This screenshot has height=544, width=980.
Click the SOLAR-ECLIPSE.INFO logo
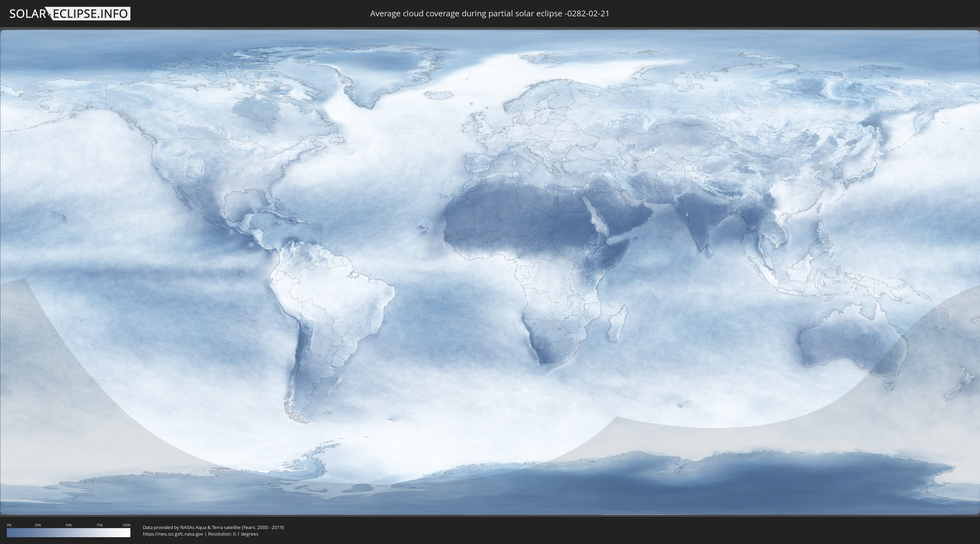[x=70, y=14]
